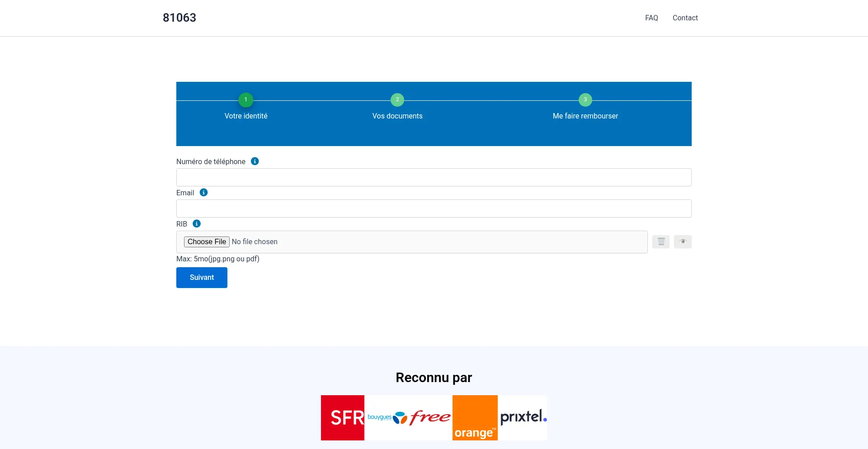This screenshot has width=868, height=449.
Task: Preview the RIB file with the eye icon
Action: [683, 242]
